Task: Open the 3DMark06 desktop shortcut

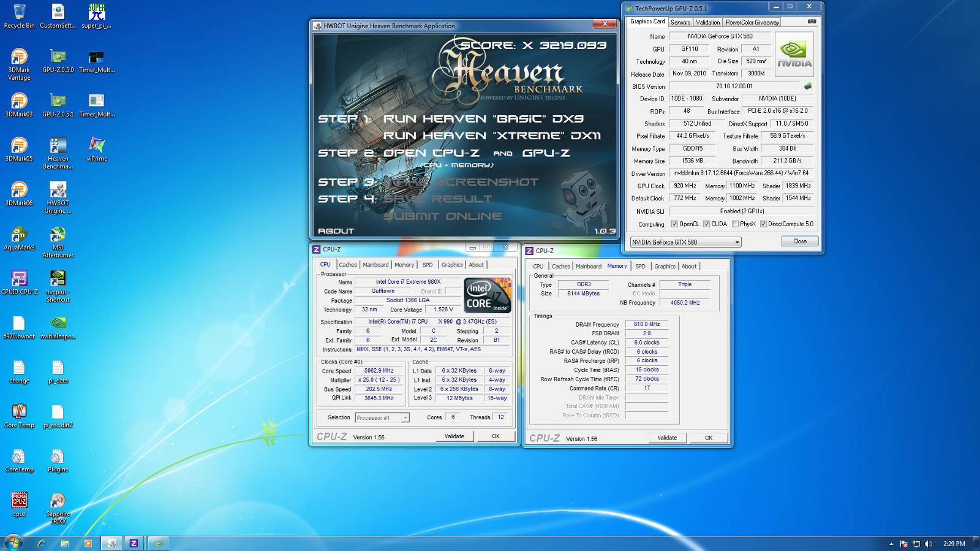Action: tap(19, 194)
